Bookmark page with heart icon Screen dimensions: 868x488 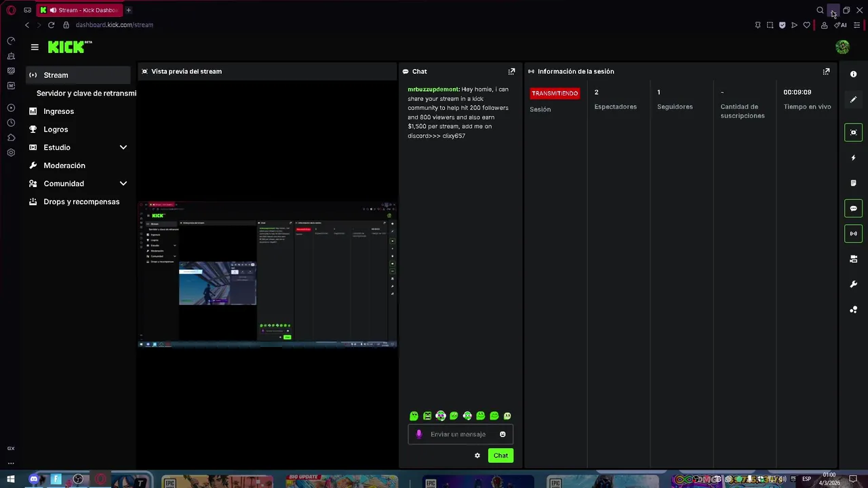tap(806, 25)
